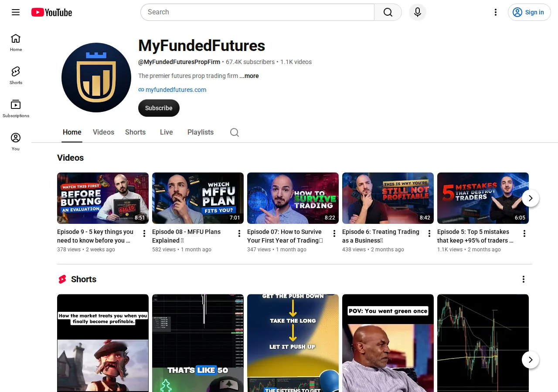Screen dimensions: 558x392
Task: Open the 'How the market treats you' Short
Action: coord(103,343)
